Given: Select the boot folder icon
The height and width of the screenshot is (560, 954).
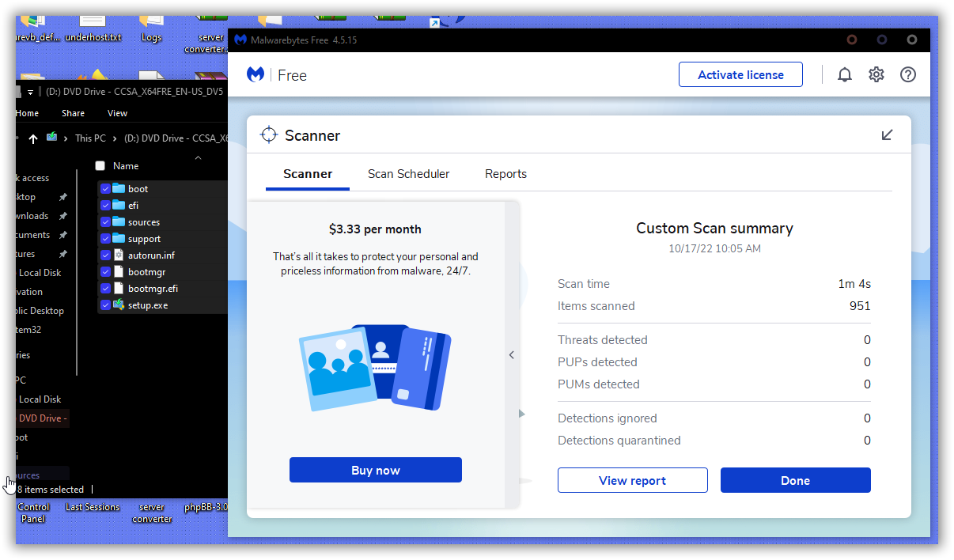Looking at the screenshot, I should (x=119, y=188).
